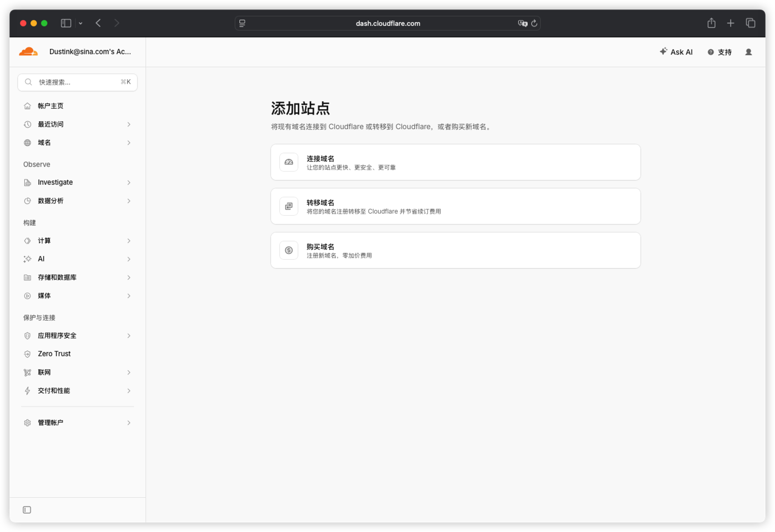Expand the AI chevron in sidebar

point(129,259)
